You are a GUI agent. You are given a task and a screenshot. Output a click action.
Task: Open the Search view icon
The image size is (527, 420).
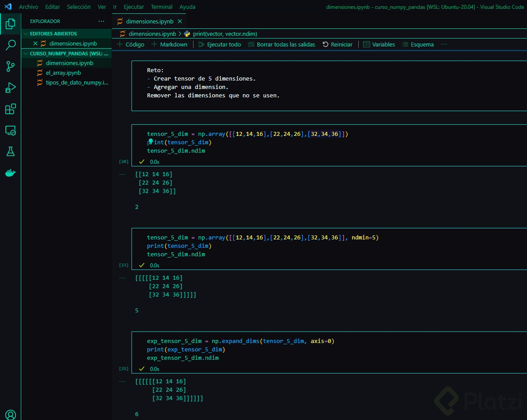10,45
